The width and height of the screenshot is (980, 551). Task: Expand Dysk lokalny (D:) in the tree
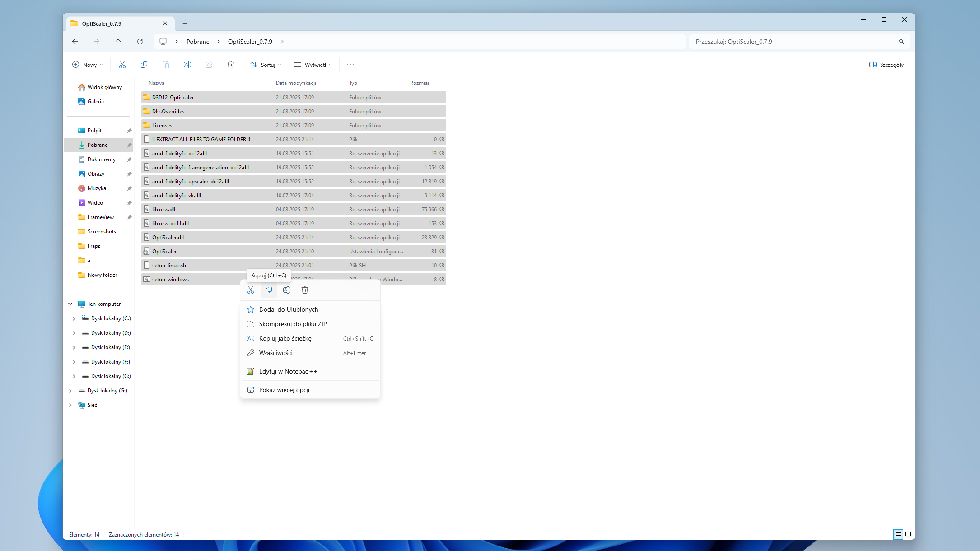(x=74, y=333)
